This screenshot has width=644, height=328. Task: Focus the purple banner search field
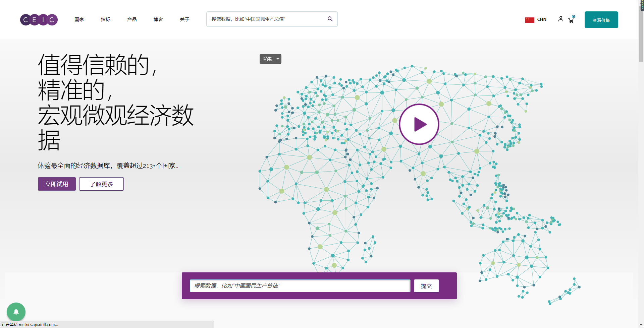click(300, 286)
